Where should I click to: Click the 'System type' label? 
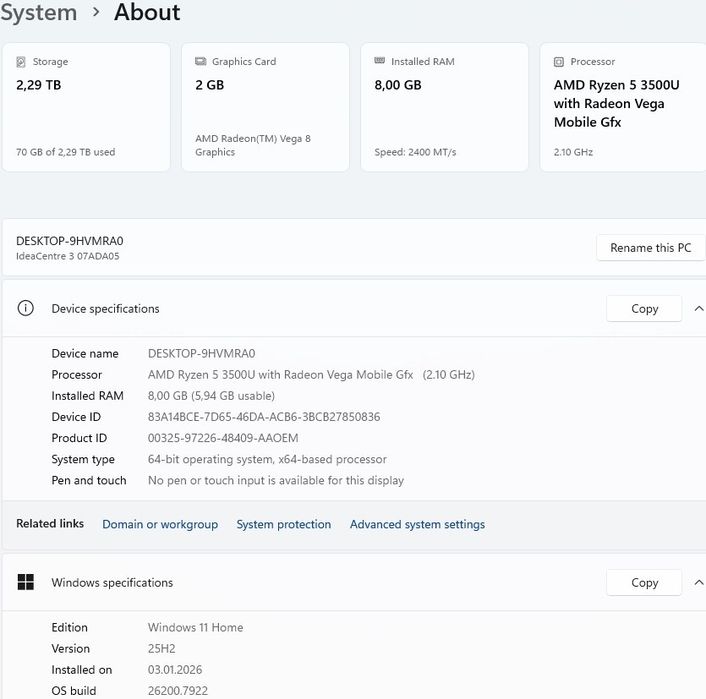(83, 459)
